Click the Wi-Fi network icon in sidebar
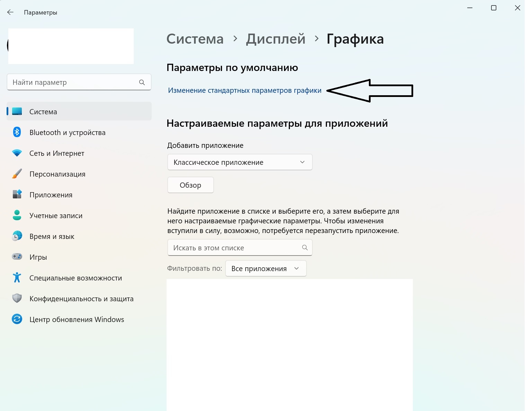 [x=17, y=153]
